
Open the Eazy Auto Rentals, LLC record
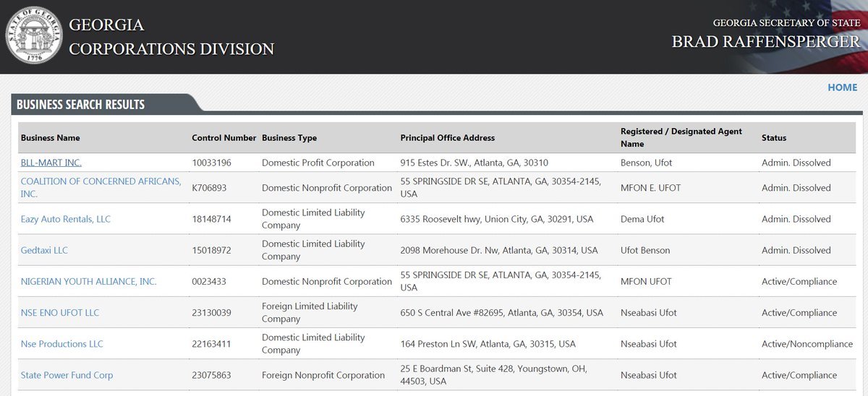(65, 219)
